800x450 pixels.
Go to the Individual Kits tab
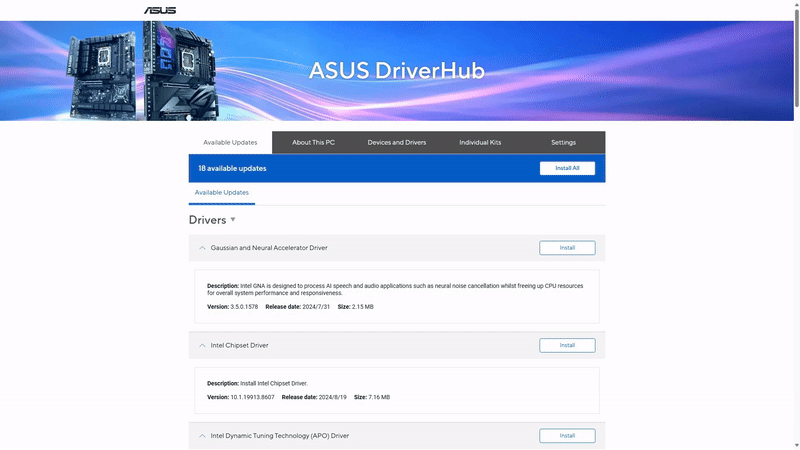480,142
